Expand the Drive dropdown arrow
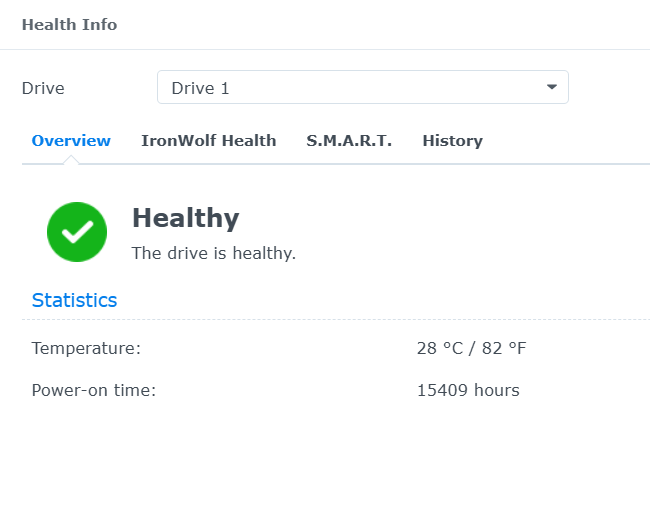This screenshot has width=650, height=514. 551,88
